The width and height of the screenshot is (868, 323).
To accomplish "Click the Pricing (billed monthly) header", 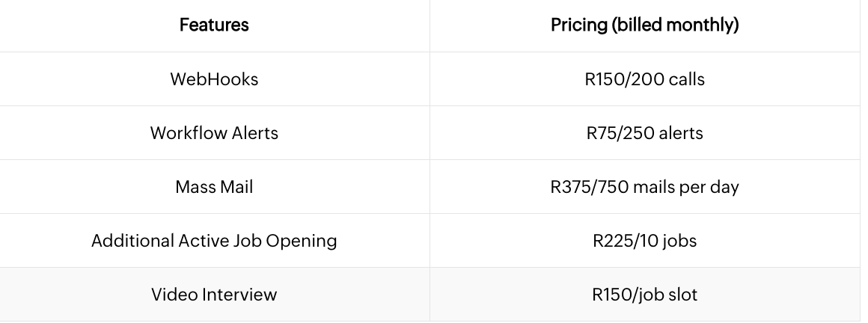I will [x=645, y=25].
